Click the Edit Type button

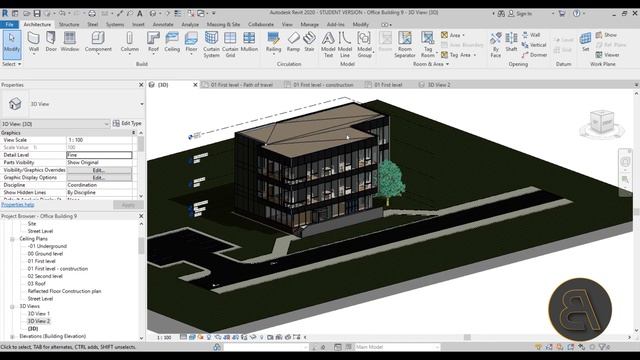pos(127,123)
